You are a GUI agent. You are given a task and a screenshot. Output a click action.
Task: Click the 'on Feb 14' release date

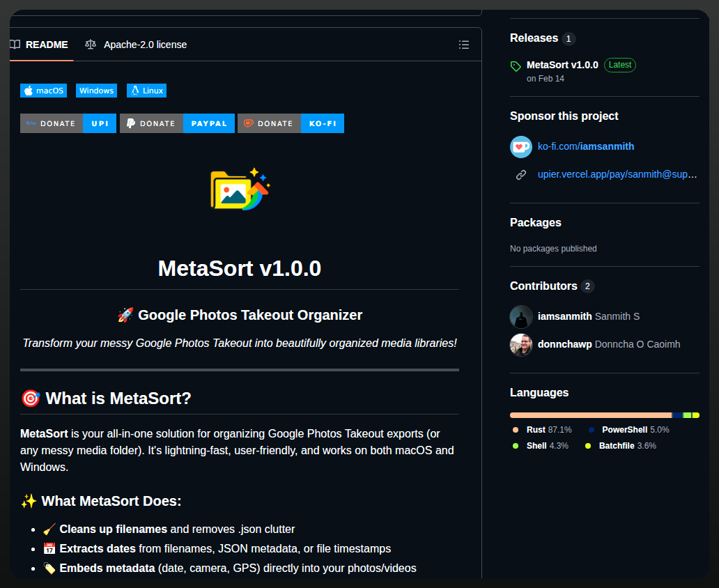pyautogui.click(x=546, y=79)
